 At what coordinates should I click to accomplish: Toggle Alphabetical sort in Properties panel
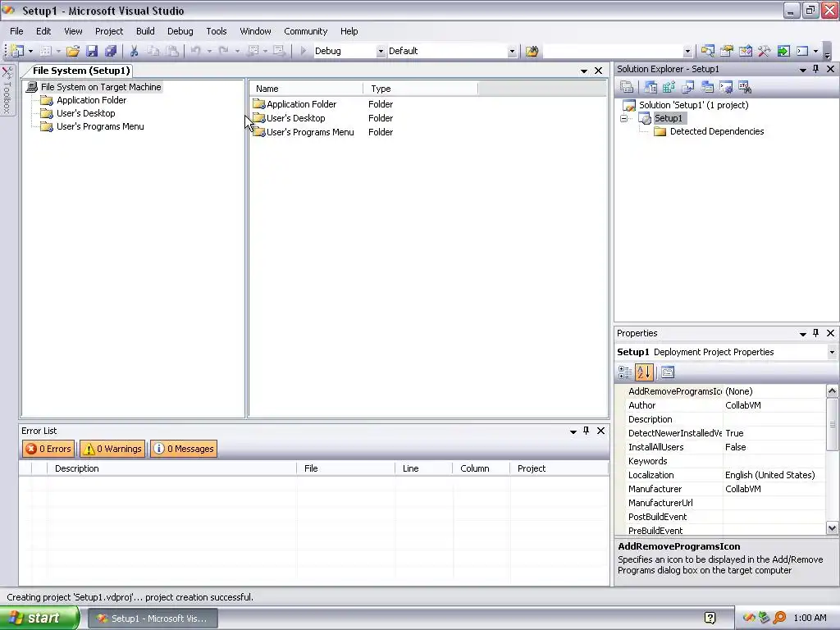[644, 372]
